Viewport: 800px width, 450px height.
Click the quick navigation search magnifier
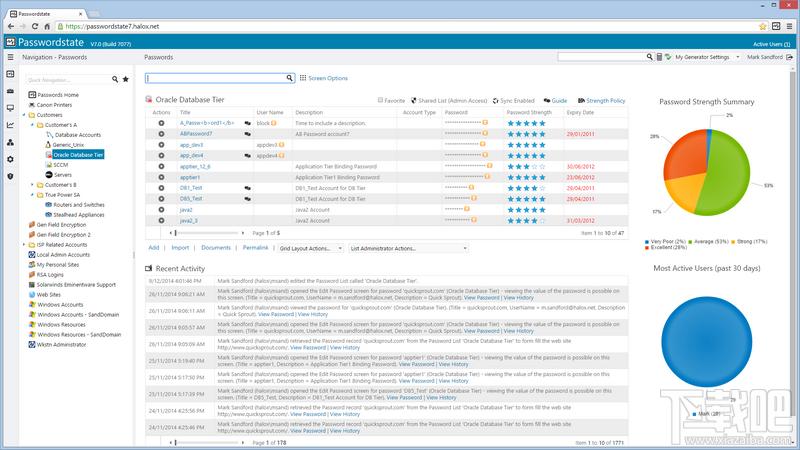[x=115, y=79]
